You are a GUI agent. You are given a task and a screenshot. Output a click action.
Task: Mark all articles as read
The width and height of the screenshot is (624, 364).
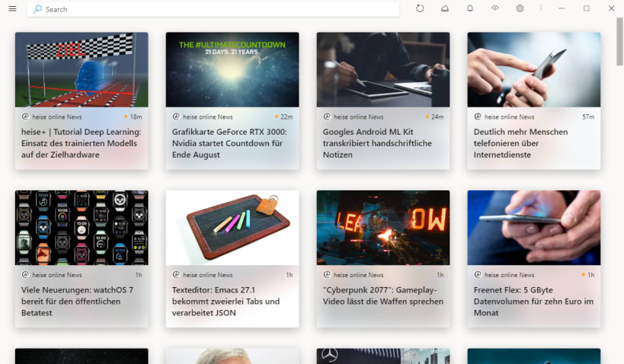pyautogui.click(x=445, y=8)
